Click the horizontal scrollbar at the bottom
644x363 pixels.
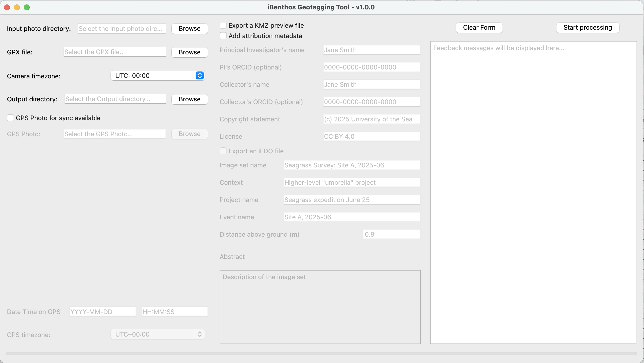tap(322, 354)
